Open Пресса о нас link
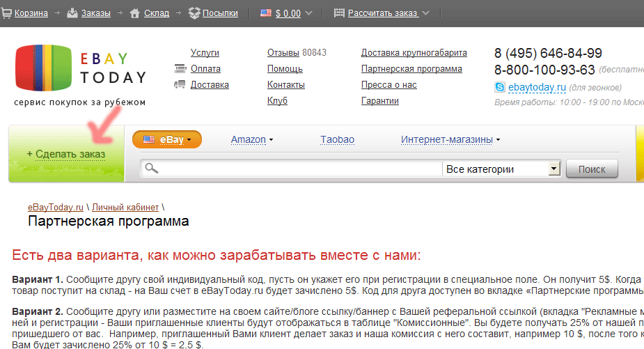The height and width of the screenshot is (349, 644). coord(389,85)
